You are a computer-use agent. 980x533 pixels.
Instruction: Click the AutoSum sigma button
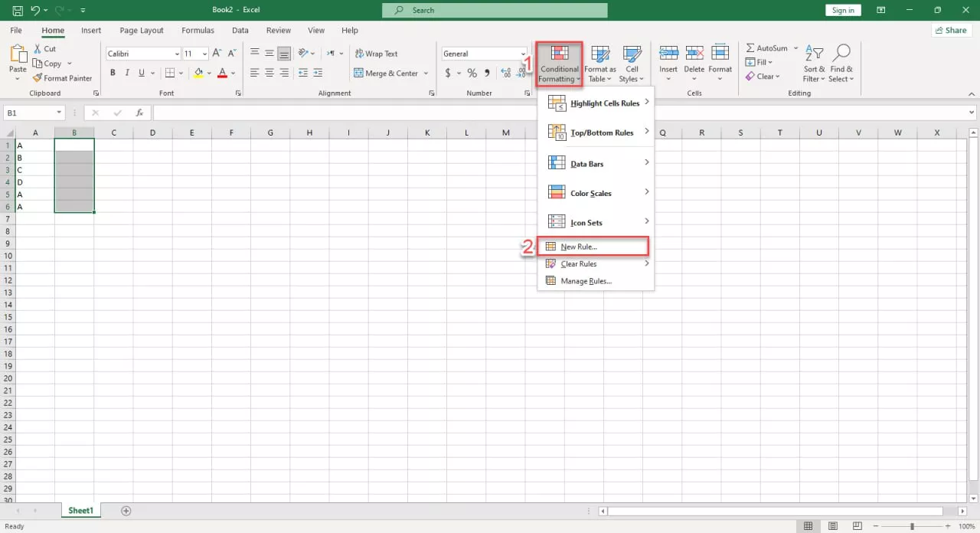(766, 48)
